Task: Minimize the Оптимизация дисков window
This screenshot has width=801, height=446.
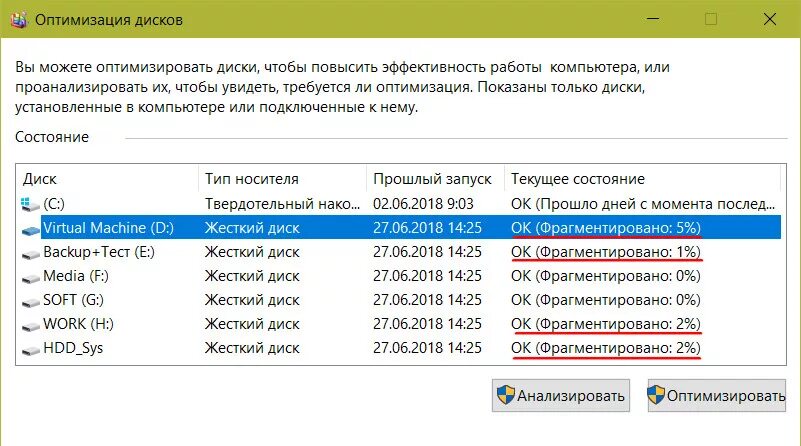Action: [652, 19]
